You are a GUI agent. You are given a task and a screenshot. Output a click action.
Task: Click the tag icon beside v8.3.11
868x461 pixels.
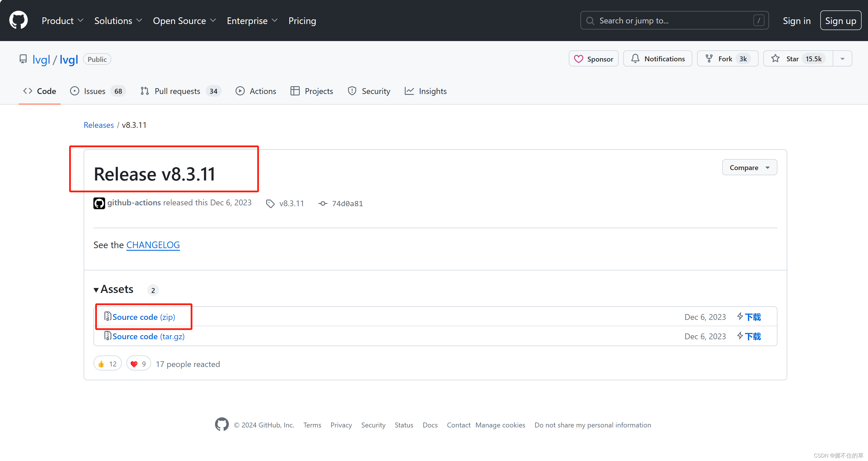[x=270, y=204]
